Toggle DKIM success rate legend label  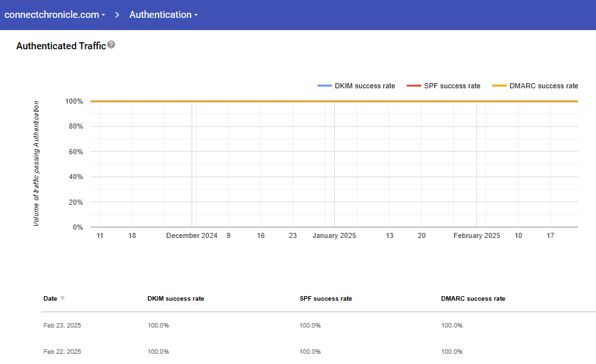(364, 86)
